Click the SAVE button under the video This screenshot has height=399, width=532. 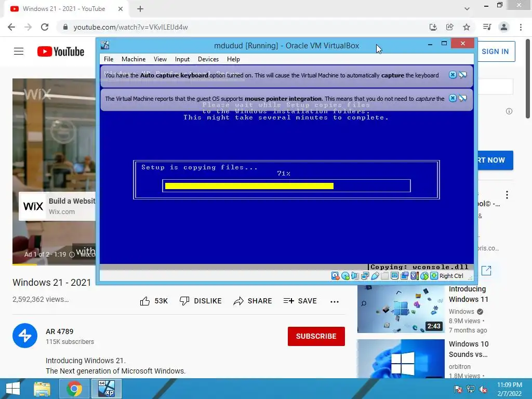click(300, 301)
